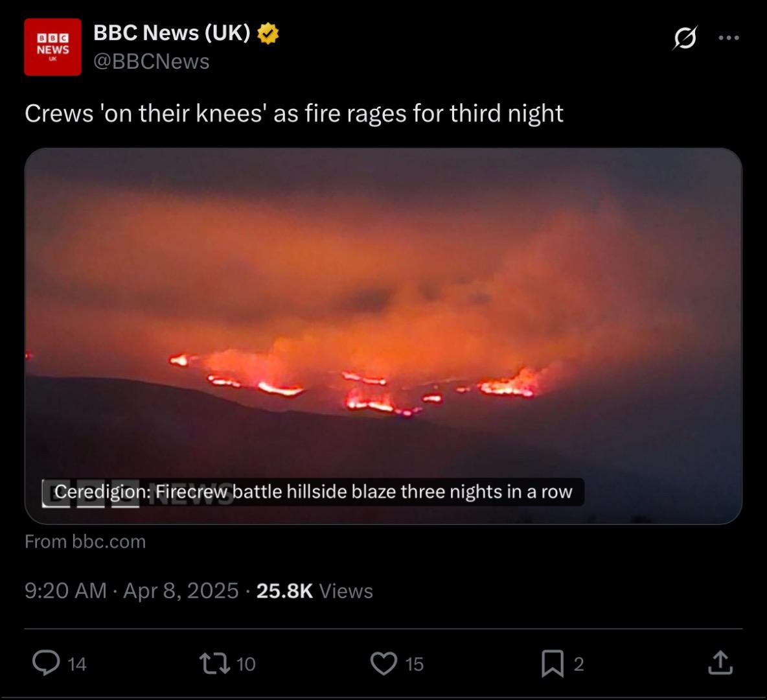
Task: Click the repost count 10
Action: pos(246,664)
